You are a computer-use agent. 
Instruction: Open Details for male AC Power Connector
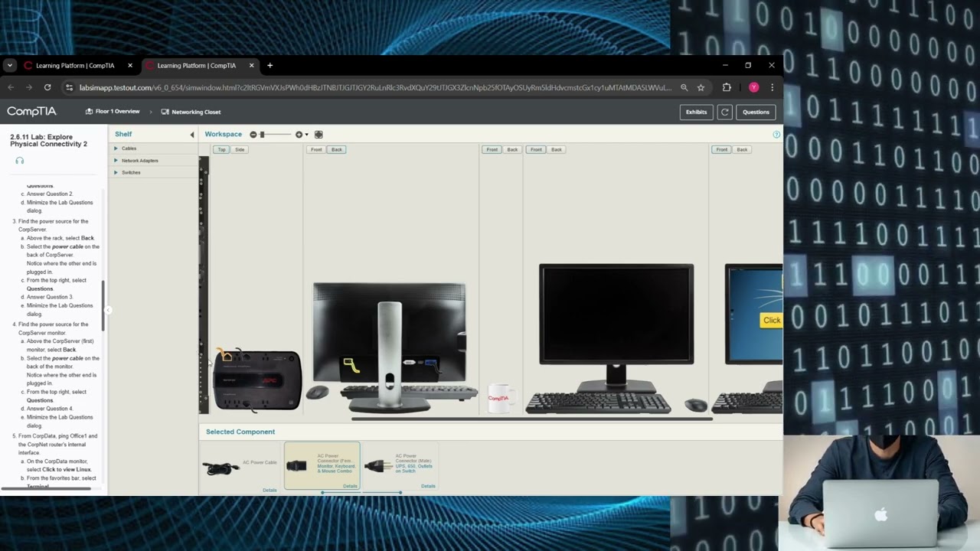coord(428,486)
